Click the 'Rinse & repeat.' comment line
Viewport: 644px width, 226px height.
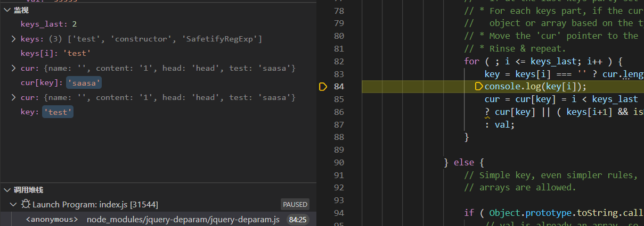(x=515, y=48)
